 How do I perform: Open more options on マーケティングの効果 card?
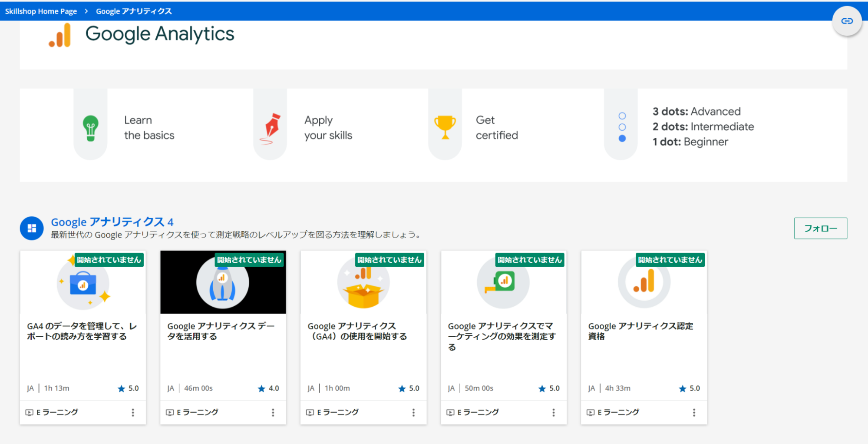pyautogui.click(x=554, y=412)
